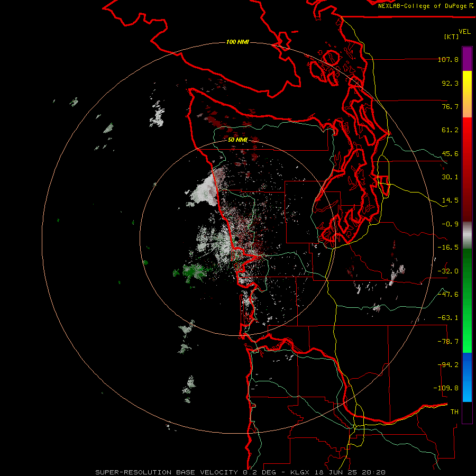Pick the blue segment of velocity color bar
This screenshot has width=476, height=476.
[x=467, y=377]
